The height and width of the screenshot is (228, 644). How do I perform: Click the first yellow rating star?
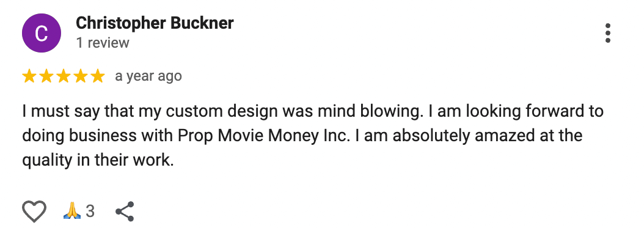pos(29,76)
